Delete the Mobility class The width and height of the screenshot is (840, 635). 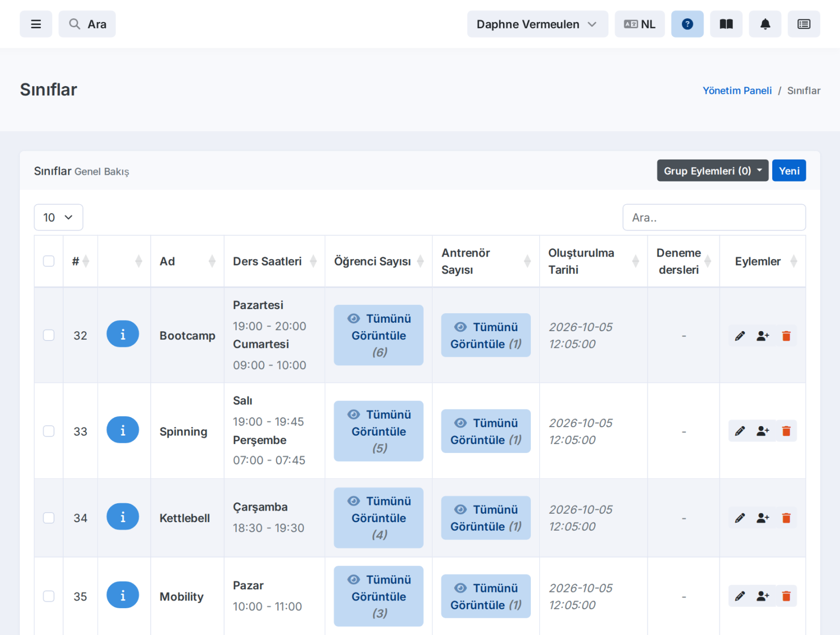click(786, 596)
